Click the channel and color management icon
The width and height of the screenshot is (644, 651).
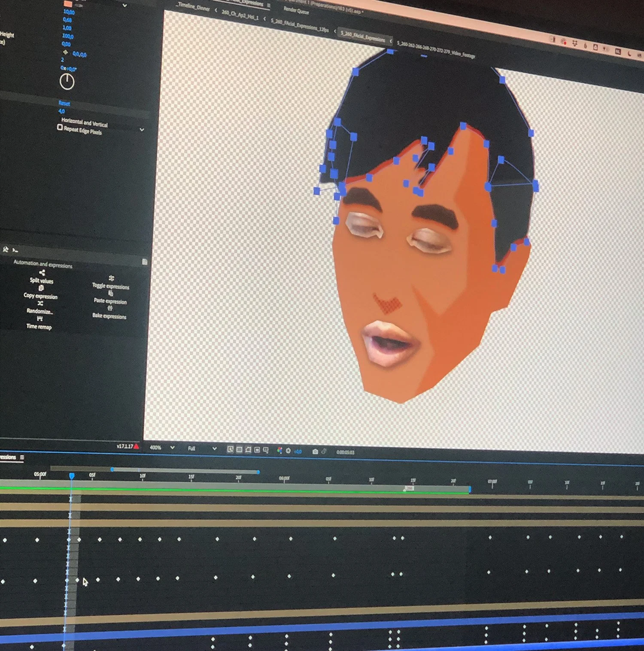point(279,450)
